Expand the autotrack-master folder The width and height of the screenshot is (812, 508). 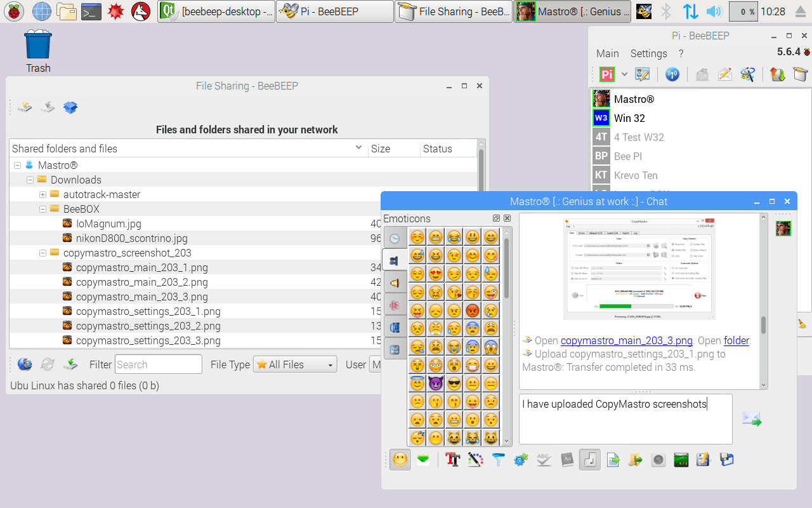pyautogui.click(x=43, y=194)
